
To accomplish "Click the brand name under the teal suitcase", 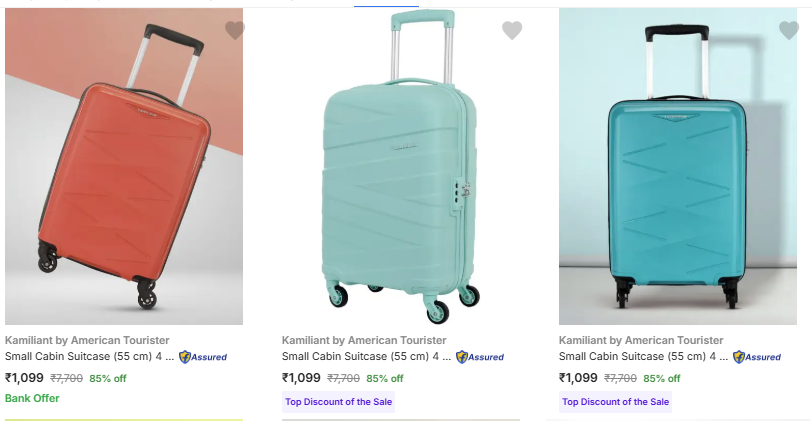I will [x=641, y=340].
